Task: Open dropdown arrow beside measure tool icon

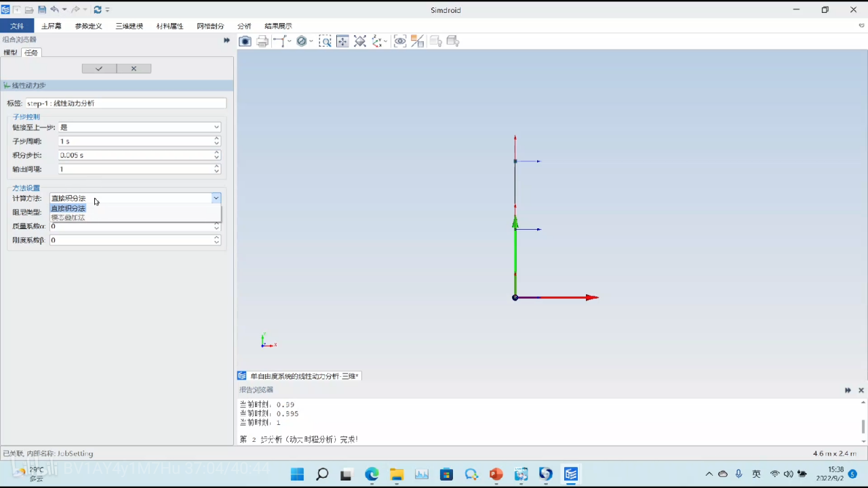Action: pos(290,41)
